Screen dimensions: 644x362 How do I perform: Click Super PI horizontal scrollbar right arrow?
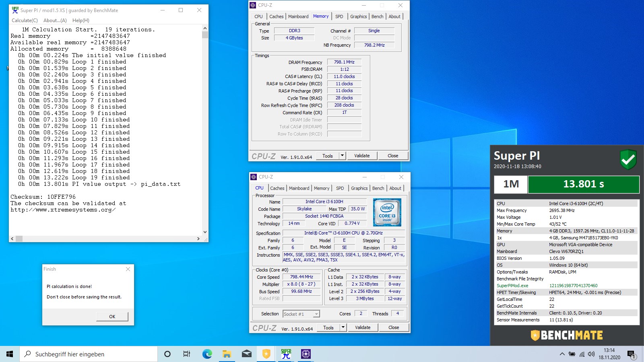198,239
